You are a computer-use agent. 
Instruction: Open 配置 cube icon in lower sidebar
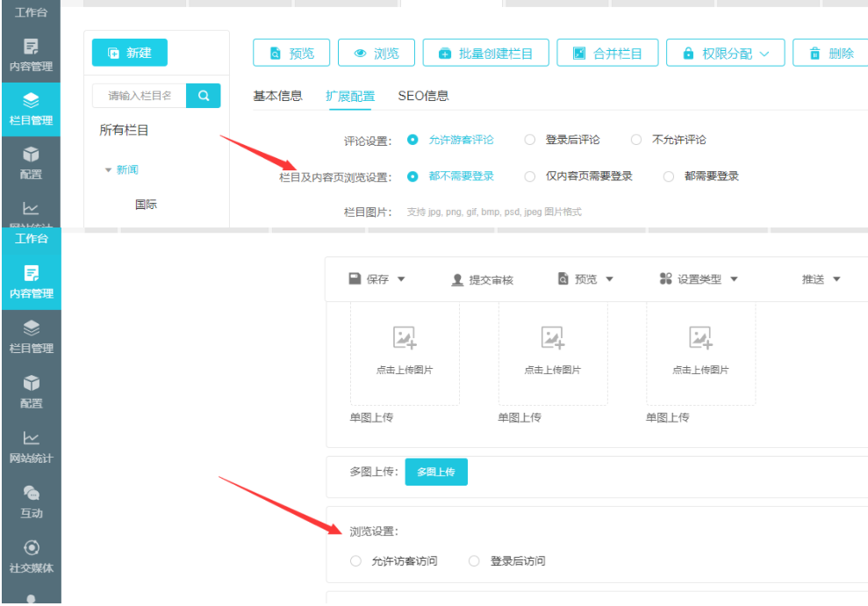click(31, 383)
